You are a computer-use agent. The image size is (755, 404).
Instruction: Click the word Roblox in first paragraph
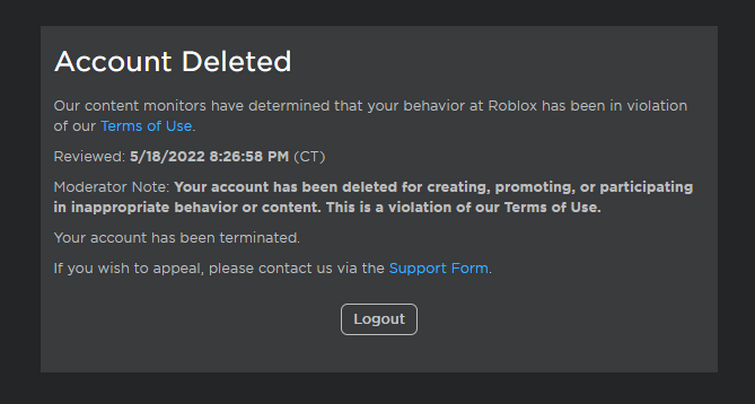pyautogui.click(x=512, y=105)
